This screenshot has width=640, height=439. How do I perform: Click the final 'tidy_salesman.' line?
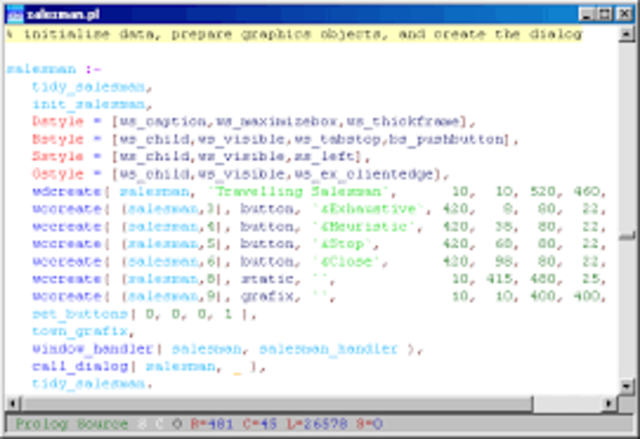[92, 384]
